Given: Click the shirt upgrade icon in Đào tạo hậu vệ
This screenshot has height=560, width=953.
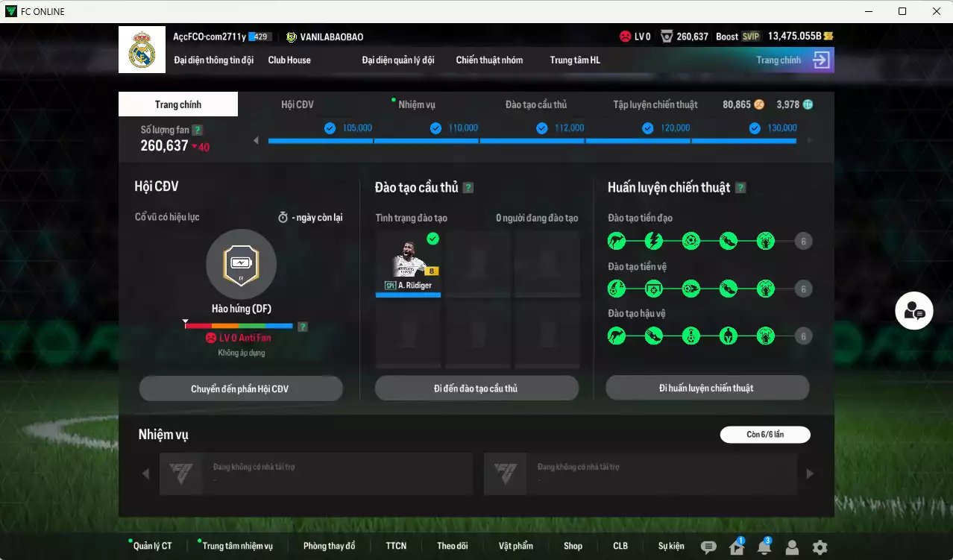Looking at the screenshot, I should tap(766, 336).
